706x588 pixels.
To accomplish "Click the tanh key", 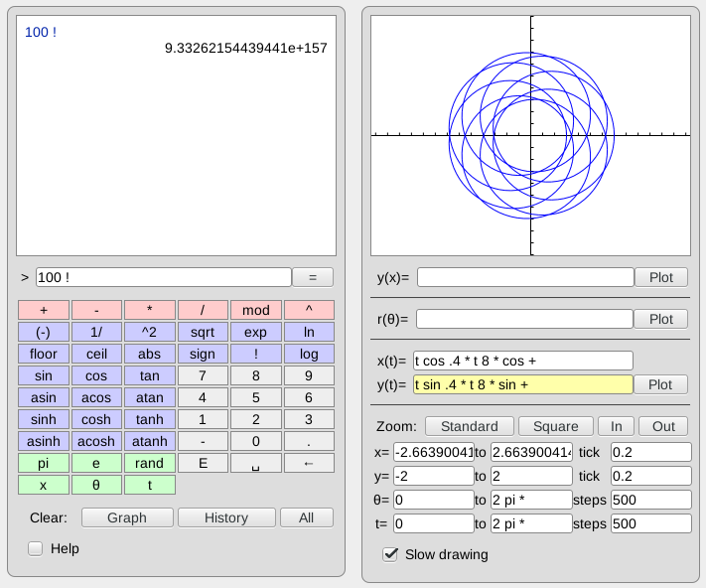I will (x=150, y=419).
